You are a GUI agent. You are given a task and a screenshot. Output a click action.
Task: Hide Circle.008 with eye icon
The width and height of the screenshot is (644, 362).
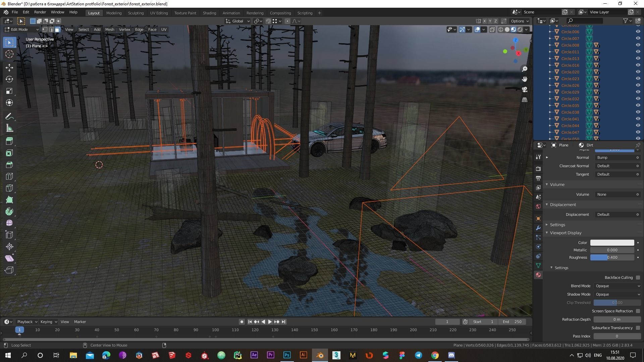638,45
